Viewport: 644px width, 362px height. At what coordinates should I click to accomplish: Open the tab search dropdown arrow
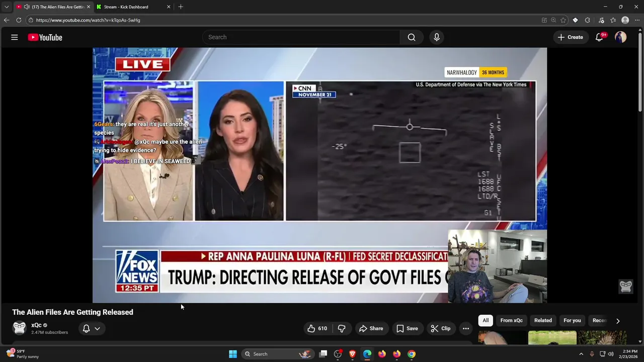pyautogui.click(x=7, y=7)
